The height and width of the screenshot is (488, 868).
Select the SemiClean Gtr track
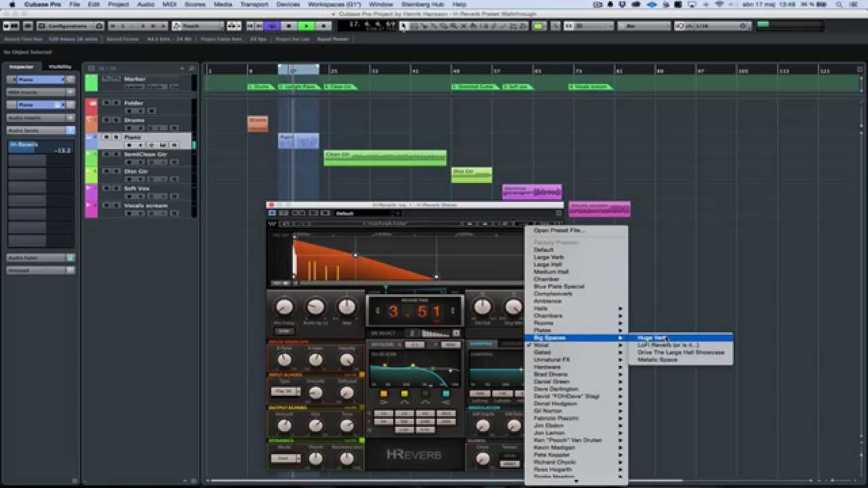[145, 154]
